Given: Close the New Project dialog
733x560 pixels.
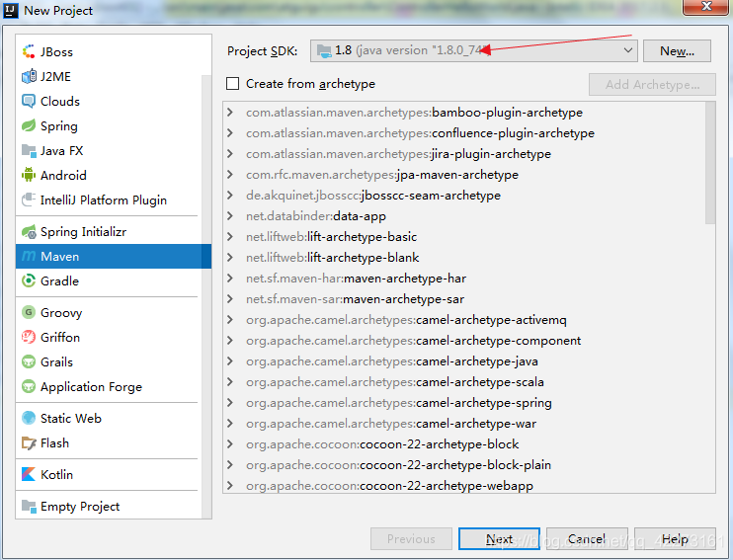Looking at the screenshot, I should tap(706, 7).
